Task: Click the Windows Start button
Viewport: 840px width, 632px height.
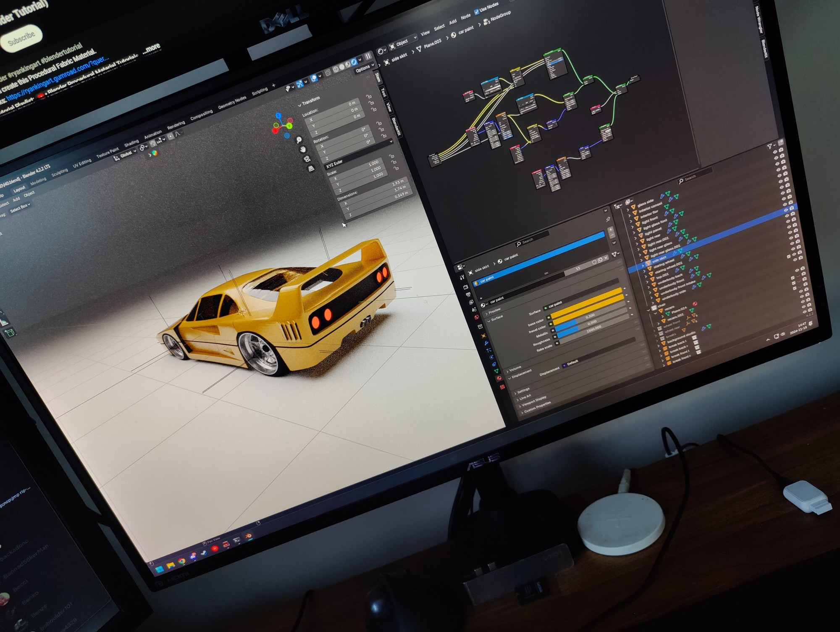Action: point(159,569)
